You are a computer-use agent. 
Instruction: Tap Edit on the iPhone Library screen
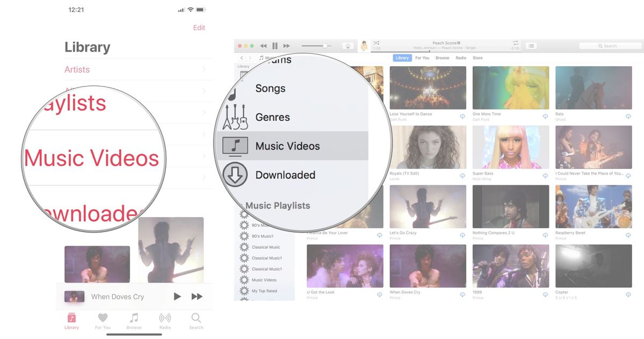[x=199, y=27]
